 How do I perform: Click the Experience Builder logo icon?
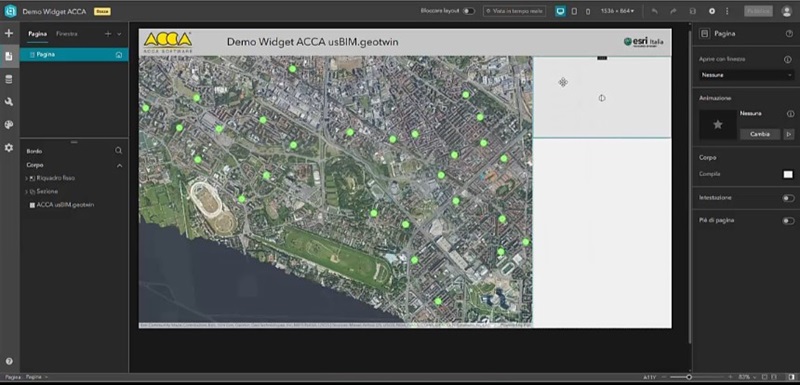click(10, 11)
